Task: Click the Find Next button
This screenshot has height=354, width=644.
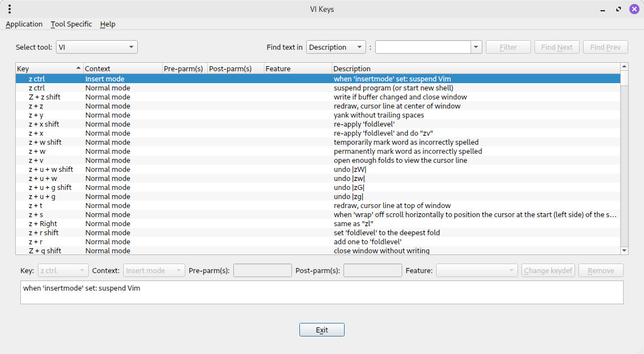Action: pyautogui.click(x=556, y=48)
